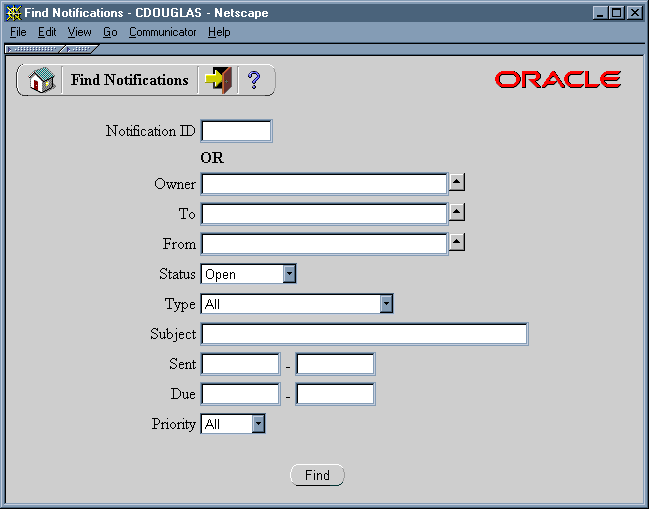Open the File menu
Image resolution: width=649 pixels, height=509 pixels.
point(18,32)
